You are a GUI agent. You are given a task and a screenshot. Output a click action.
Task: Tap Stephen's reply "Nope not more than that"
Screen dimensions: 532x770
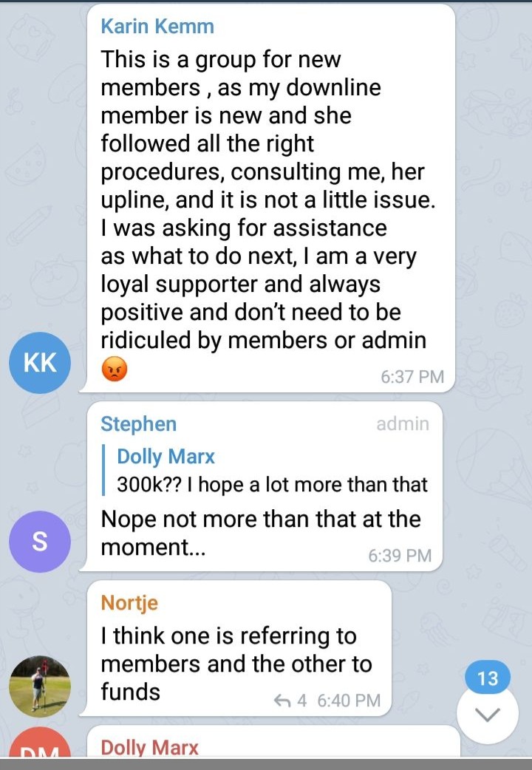pos(260,519)
